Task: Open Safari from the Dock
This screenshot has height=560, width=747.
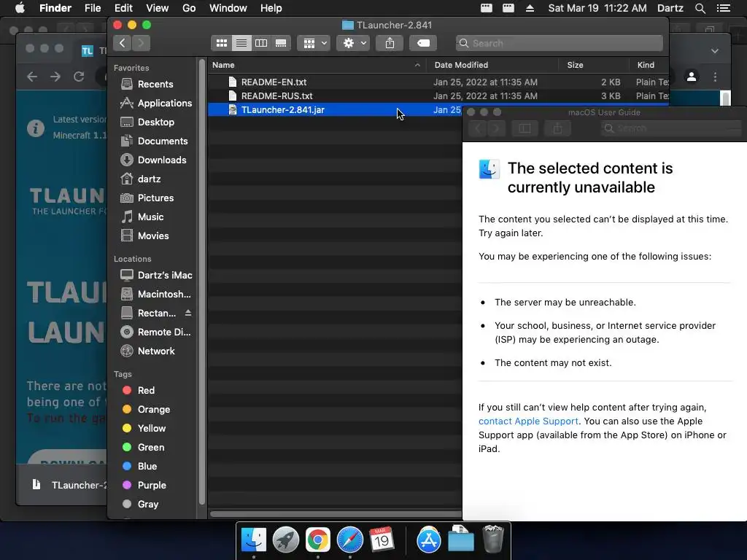Action: pos(349,540)
